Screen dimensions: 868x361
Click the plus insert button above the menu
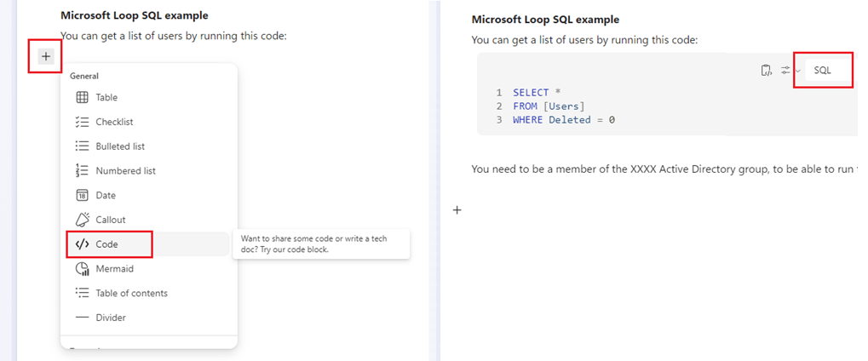click(46, 56)
